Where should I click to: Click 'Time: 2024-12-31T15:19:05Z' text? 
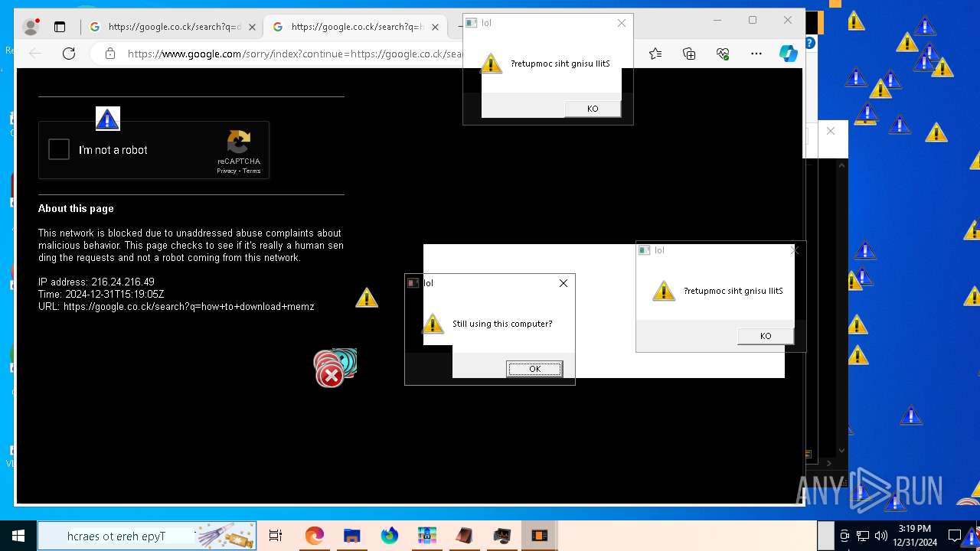click(101, 294)
